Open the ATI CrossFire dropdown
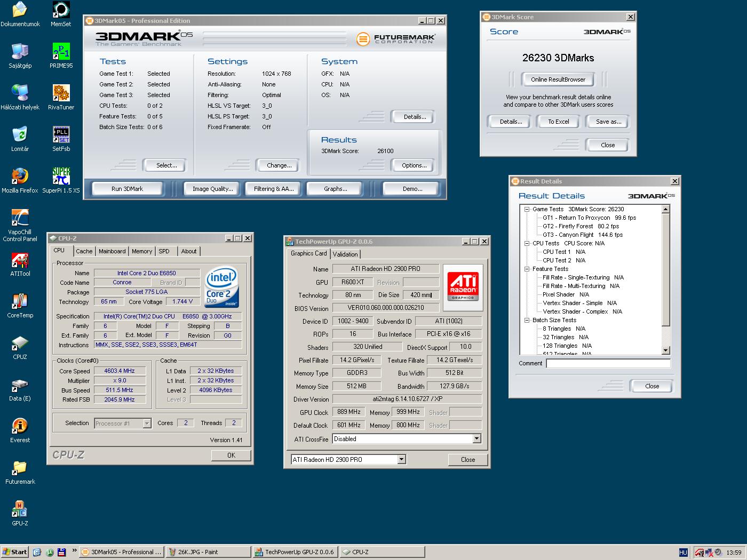 [x=476, y=439]
